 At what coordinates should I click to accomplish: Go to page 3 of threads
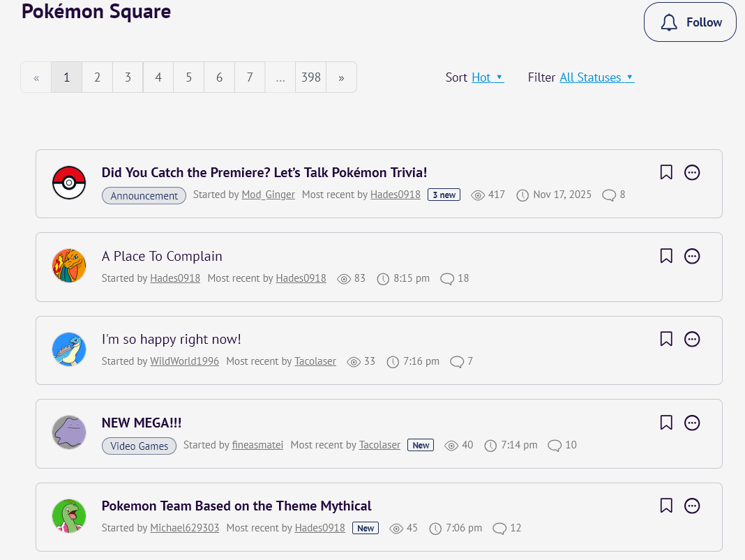coord(128,77)
